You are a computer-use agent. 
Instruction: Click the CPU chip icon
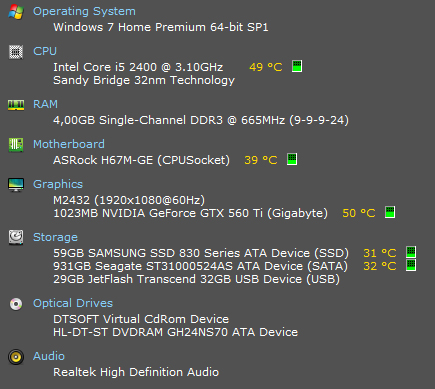[16, 52]
